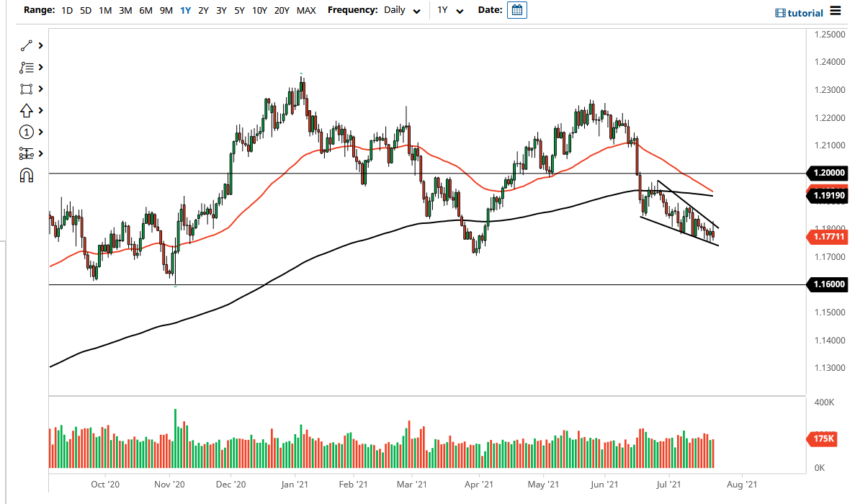Set range to MAX
Screen dimensions: 855x504
(x=306, y=11)
